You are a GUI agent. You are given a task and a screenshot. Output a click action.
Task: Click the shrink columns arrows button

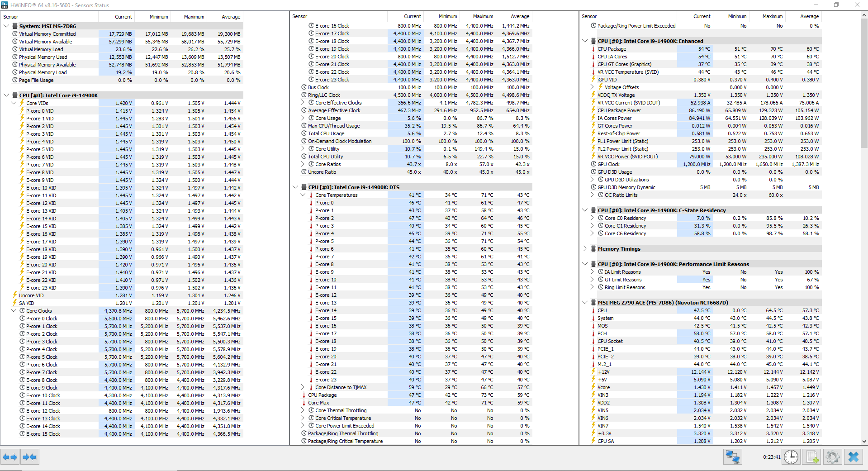[x=29, y=457]
